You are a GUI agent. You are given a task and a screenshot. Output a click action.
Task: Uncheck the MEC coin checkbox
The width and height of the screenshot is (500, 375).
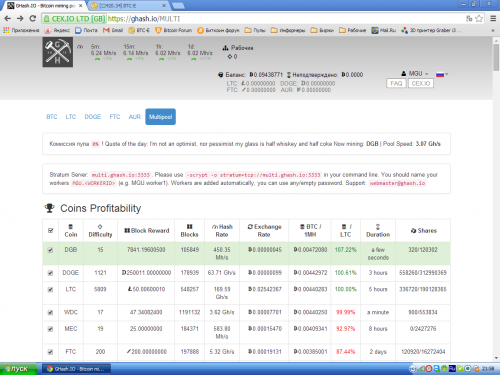(50, 329)
